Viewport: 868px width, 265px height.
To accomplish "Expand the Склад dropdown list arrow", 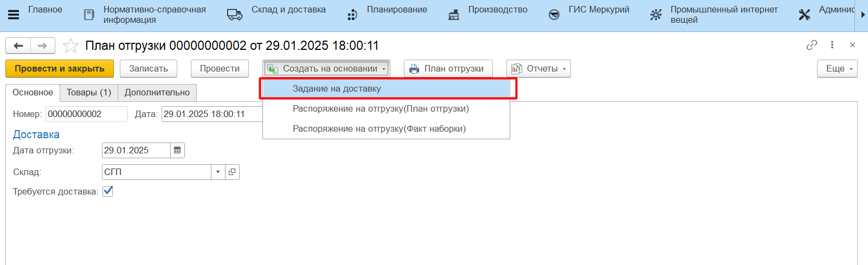I will [x=218, y=172].
